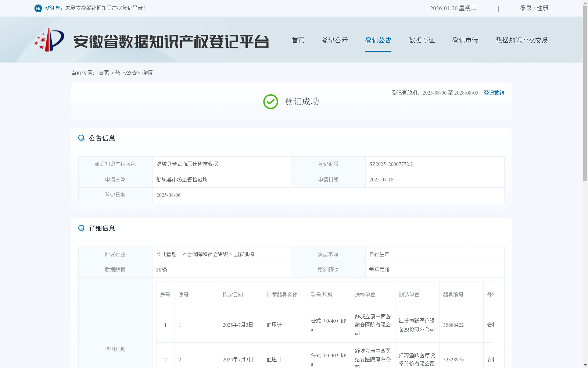Viewport: 588px width, 368px height.
Task: Click the 登记编号 label cell
Action: [x=328, y=164]
